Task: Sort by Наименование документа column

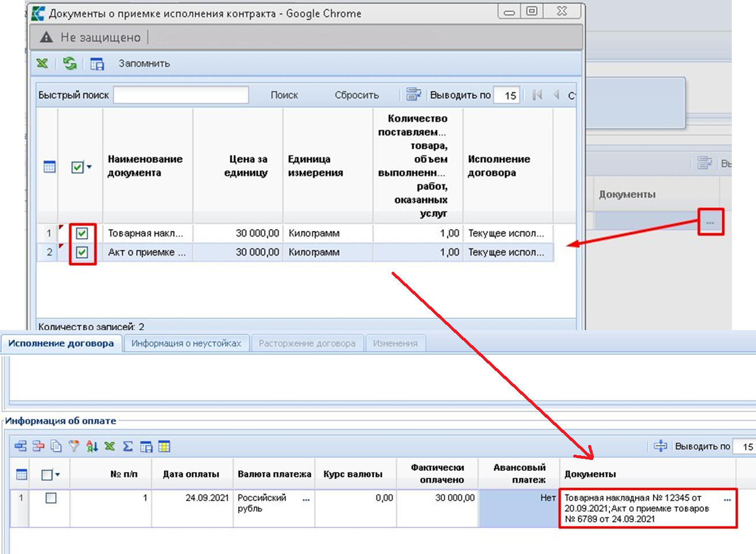Action: coord(148,166)
